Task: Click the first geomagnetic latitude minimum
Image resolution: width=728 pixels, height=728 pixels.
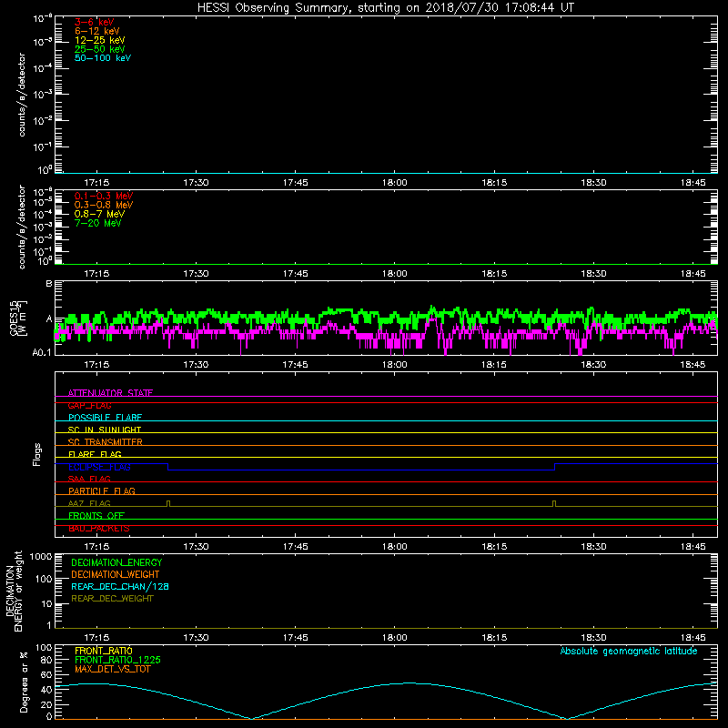Action: (251, 718)
